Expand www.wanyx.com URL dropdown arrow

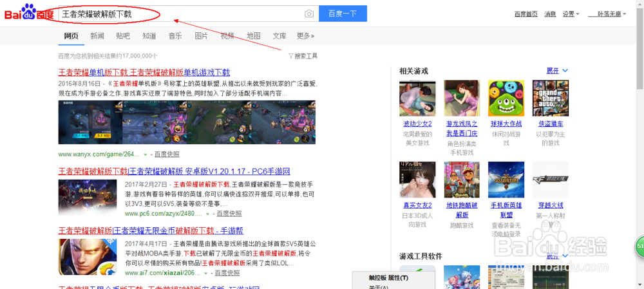tap(146, 154)
